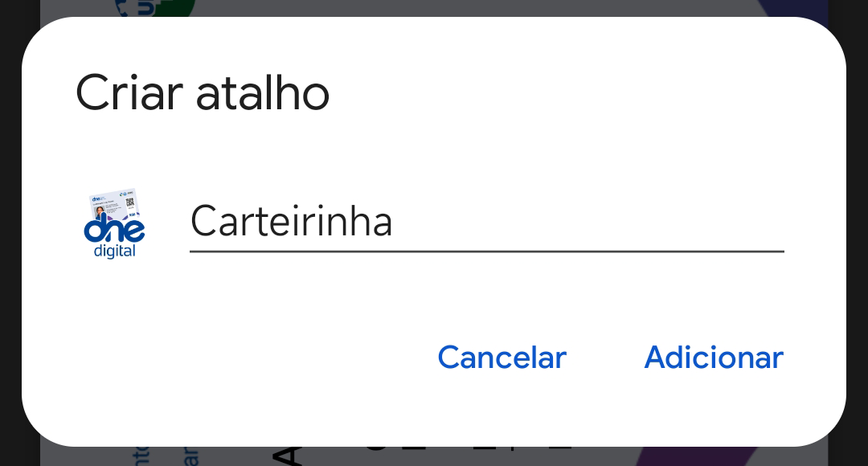Tap the underline below the name field
The height and width of the screenshot is (466, 868).
(486, 251)
